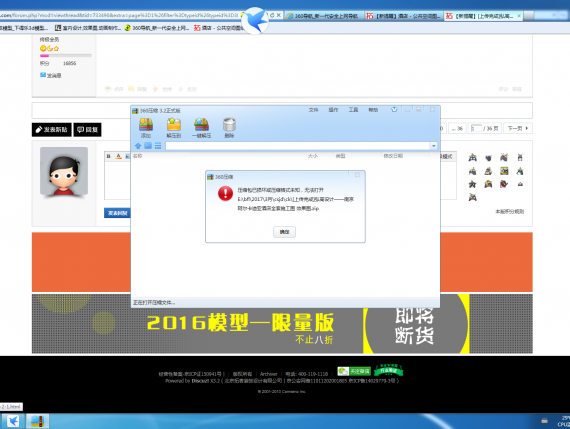Viewport: 570px width, 429px height.
Task: Click the 一键解压 (one-click extract) icon
Action: point(201,128)
